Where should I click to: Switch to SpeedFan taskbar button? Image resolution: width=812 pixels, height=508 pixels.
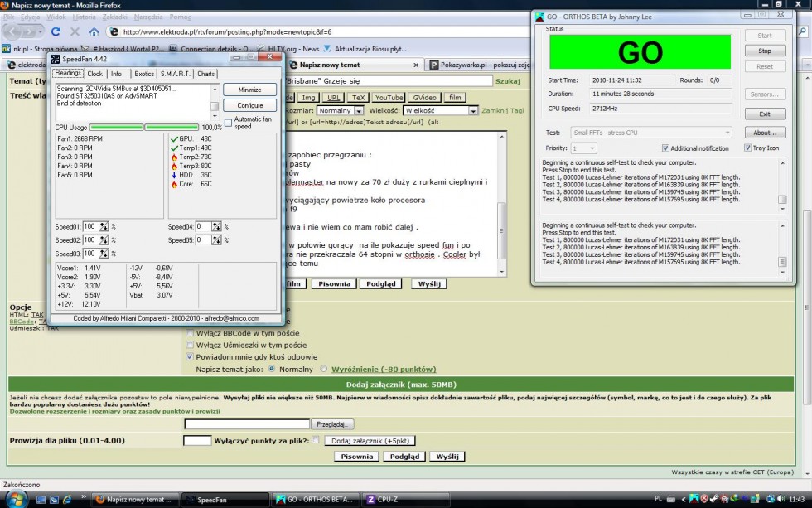tap(225, 499)
